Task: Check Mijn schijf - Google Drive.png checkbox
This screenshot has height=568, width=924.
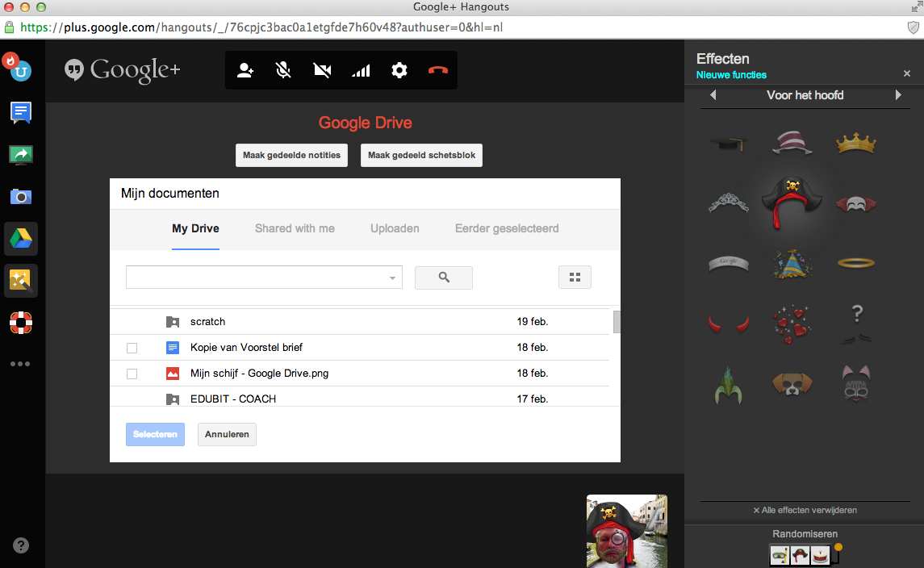Action: (132, 374)
